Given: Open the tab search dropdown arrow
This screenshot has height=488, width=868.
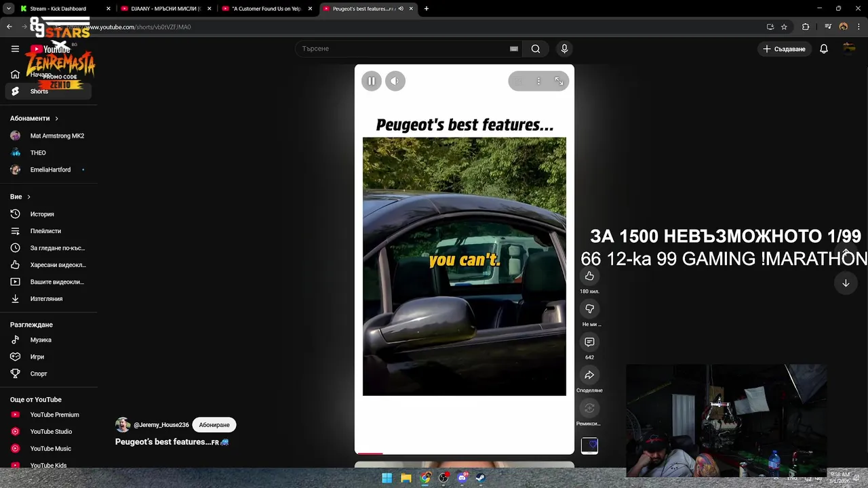Looking at the screenshot, I should pyautogui.click(x=8, y=9).
